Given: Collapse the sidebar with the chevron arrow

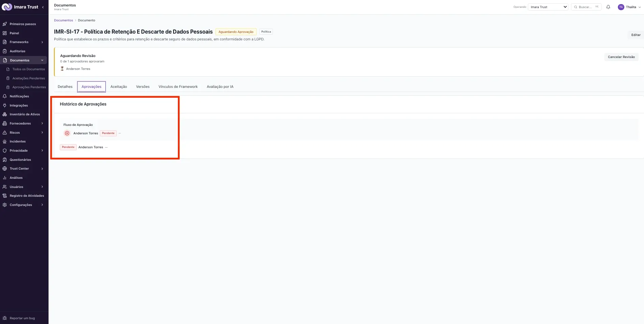Looking at the screenshot, I should (43, 7).
